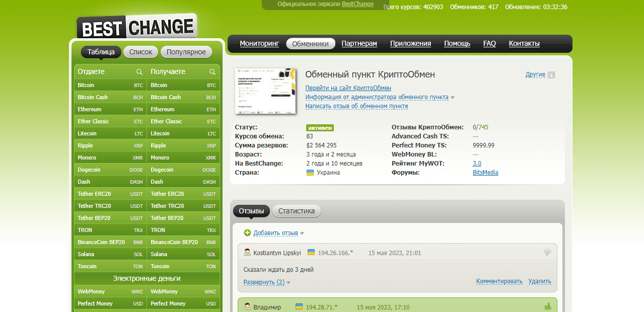This screenshot has width=644, height=312.
Task: Expand Информация от администратора обменного пункта
Action: click(x=377, y=97)
